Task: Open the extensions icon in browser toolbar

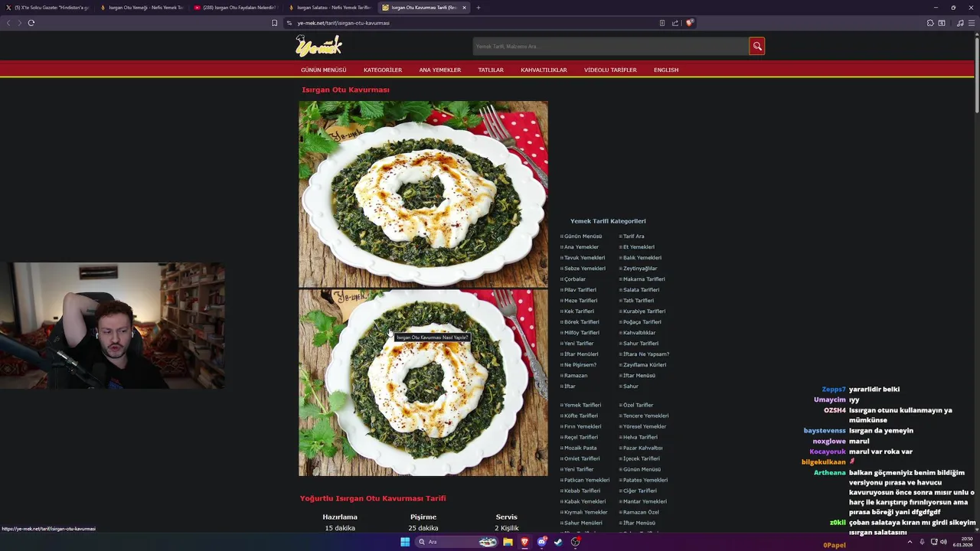Action: [930, 23]
